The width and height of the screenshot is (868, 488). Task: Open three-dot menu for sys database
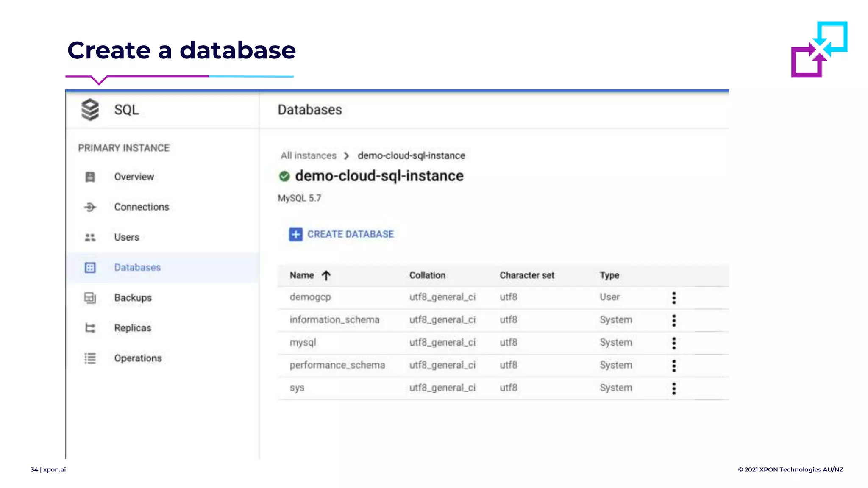674,388
